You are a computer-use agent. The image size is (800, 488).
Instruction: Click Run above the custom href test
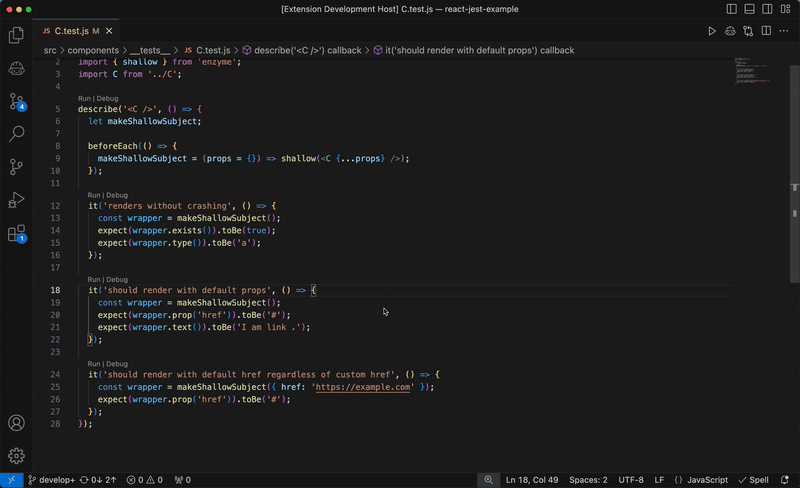pos(93,364)
